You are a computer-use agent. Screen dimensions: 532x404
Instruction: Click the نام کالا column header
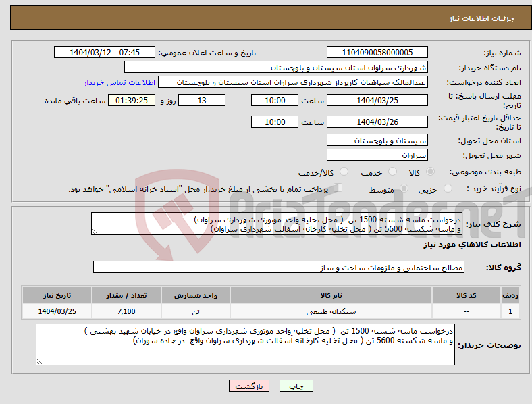(331, 295)
